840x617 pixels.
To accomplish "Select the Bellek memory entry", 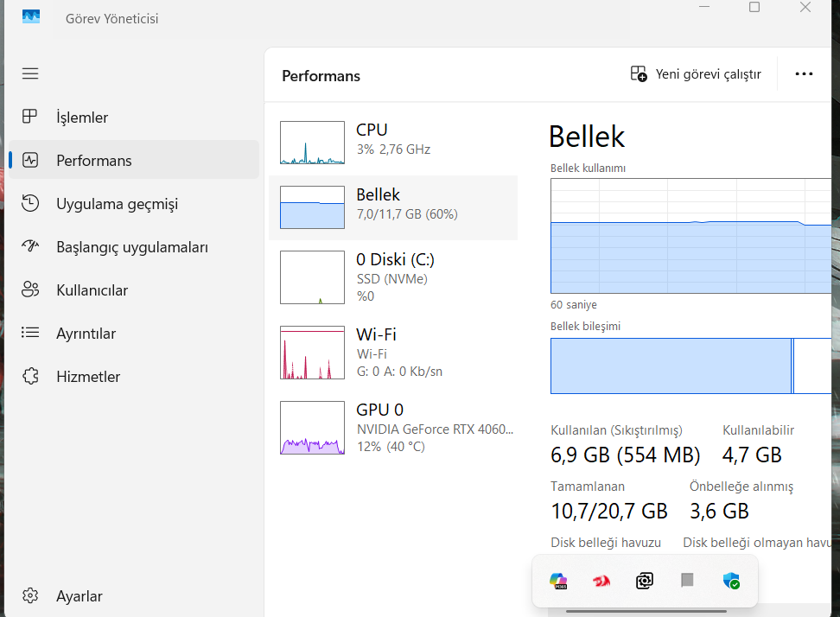I will pyautogui.click(x=393, y=207).
